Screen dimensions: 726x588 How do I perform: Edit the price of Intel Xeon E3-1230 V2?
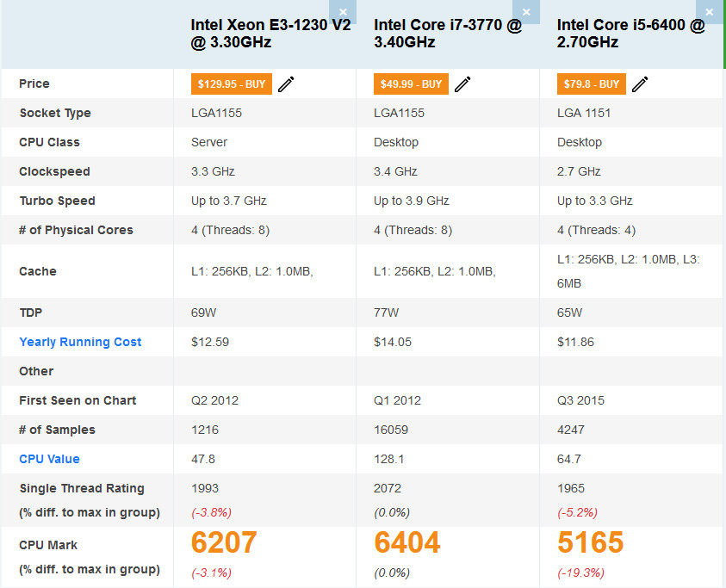coord(285,84)
